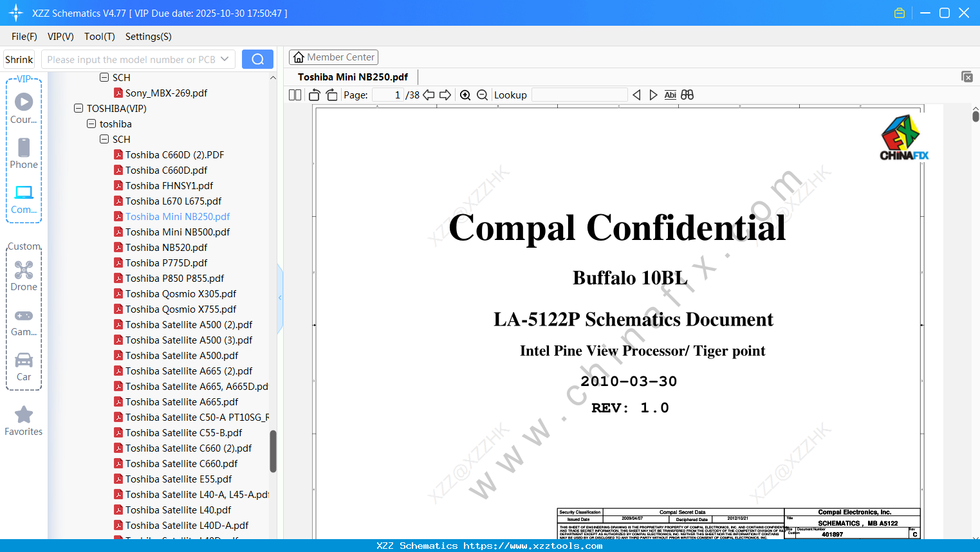Toggle the two-page view layout
Screen dimensions: 980x552
click(295, 95)
